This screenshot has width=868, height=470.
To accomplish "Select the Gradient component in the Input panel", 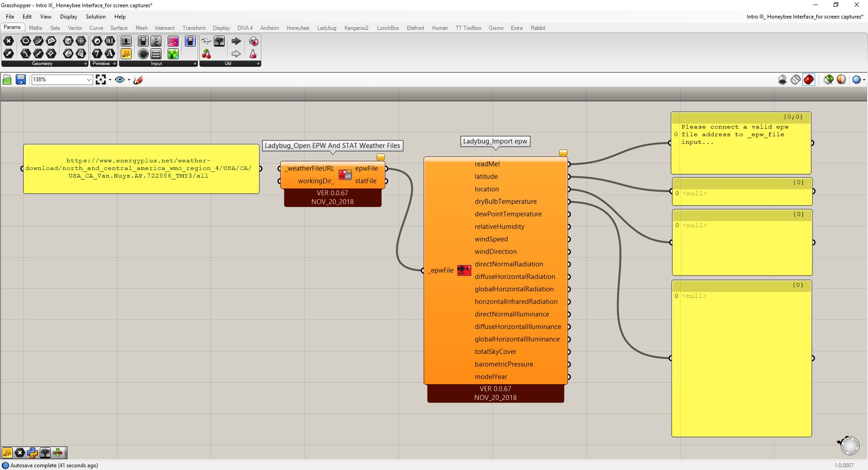I will [173, 42].
